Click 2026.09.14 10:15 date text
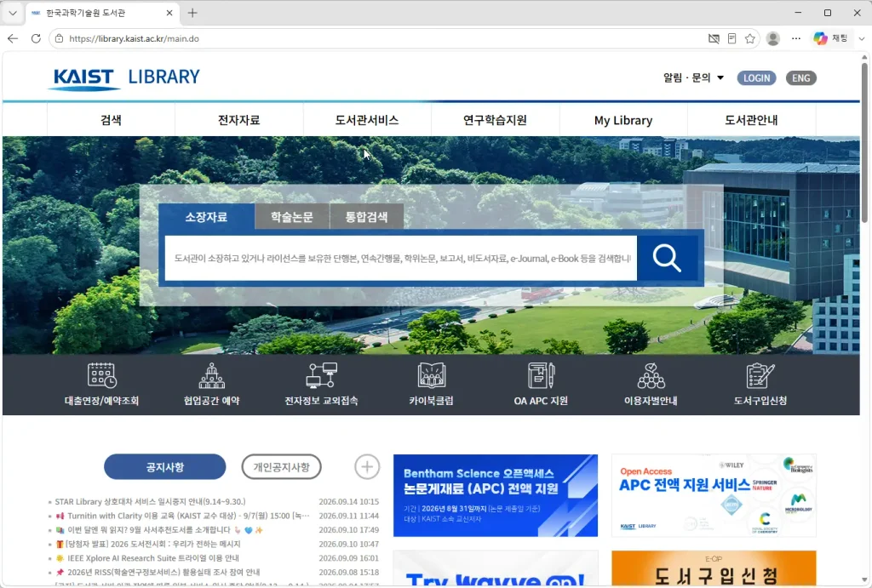 [348, 501]
